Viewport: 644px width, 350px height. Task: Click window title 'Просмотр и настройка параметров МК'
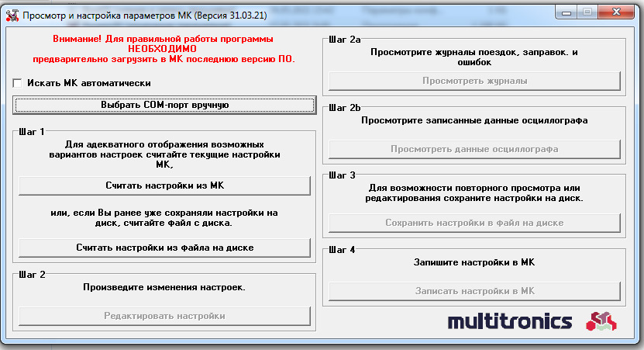145,16
